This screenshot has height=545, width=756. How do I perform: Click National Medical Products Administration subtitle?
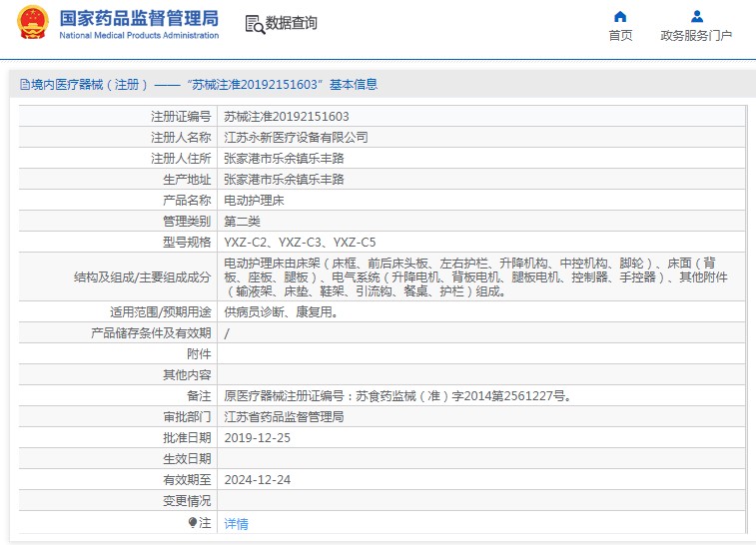tap(139, 35)
